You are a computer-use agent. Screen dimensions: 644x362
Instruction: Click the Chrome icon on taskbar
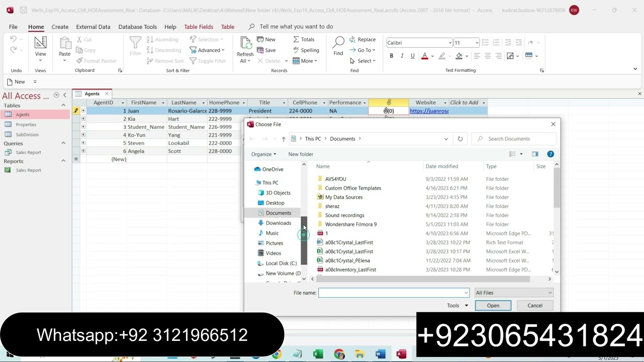coord(339,354)
